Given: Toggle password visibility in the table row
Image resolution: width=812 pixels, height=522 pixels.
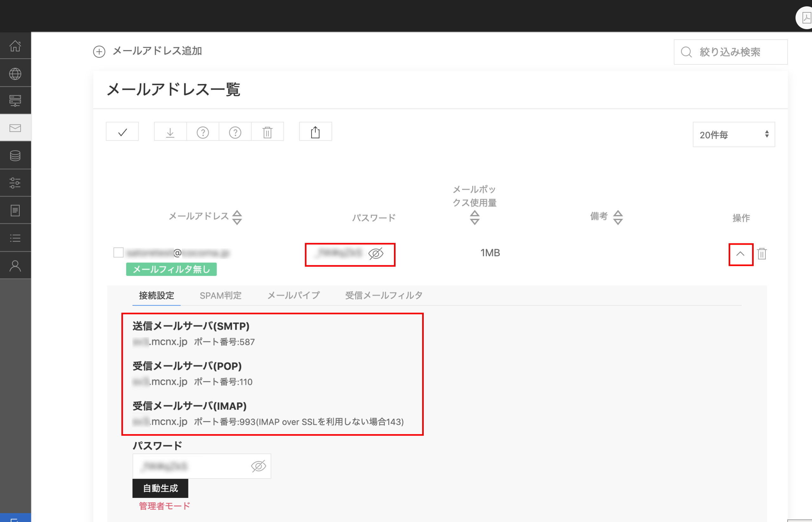Looking at the screenshot, I should pos(376,254).
